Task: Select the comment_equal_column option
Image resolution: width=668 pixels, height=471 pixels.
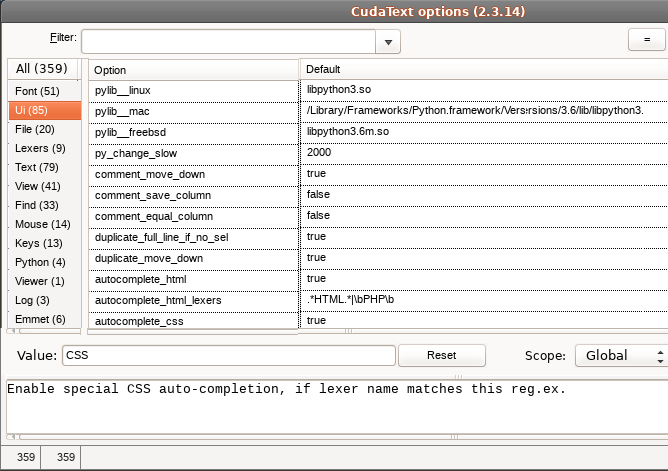Action: point(194,216)
